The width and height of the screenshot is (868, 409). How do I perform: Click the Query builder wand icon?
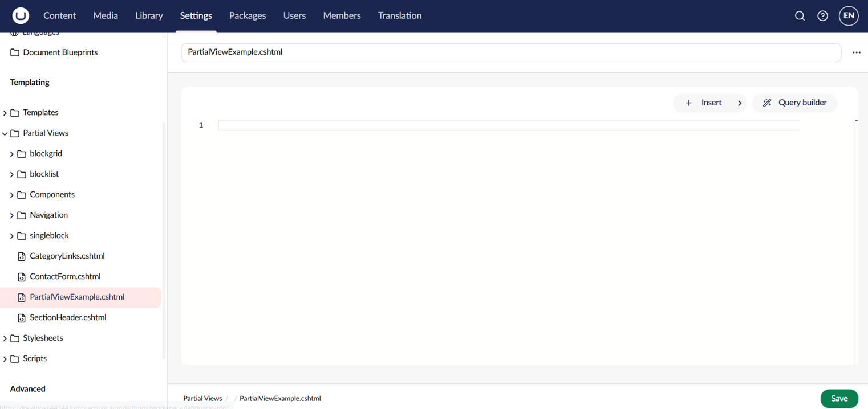767,103
